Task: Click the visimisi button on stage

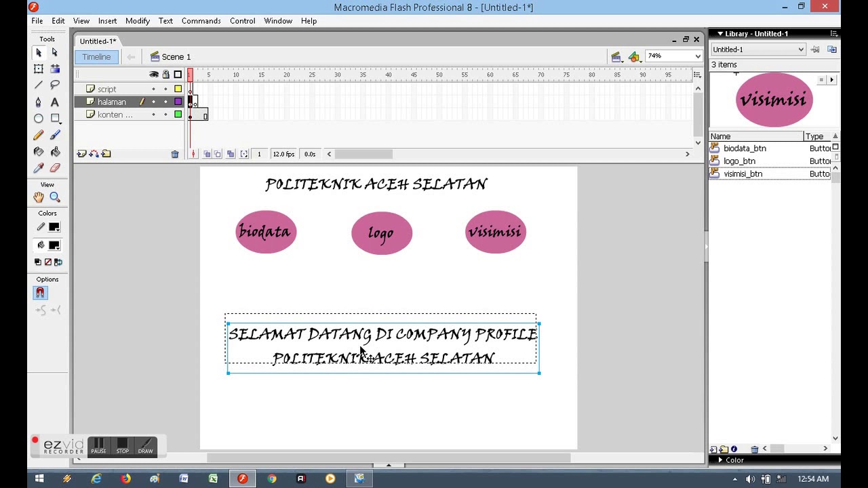Action: 496,232
